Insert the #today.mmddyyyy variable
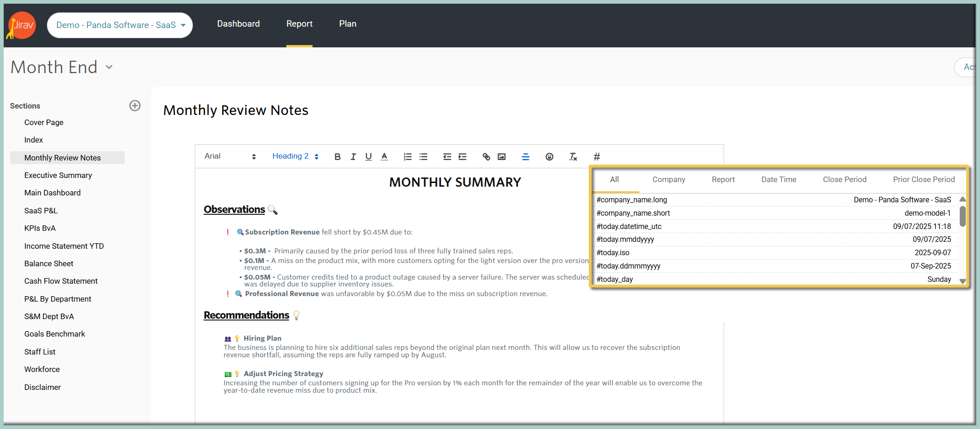The image size is (980, 429). 774,240
